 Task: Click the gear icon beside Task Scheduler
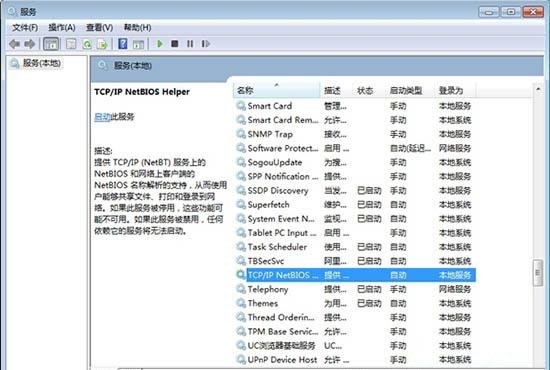[x=241, y=247]
